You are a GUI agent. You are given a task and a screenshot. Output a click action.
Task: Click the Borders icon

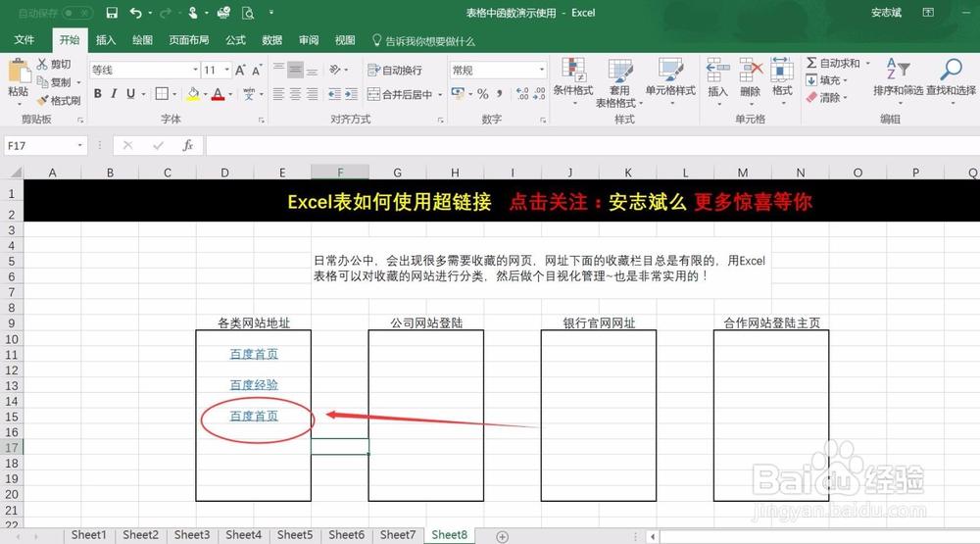click(x=162, y=94)
